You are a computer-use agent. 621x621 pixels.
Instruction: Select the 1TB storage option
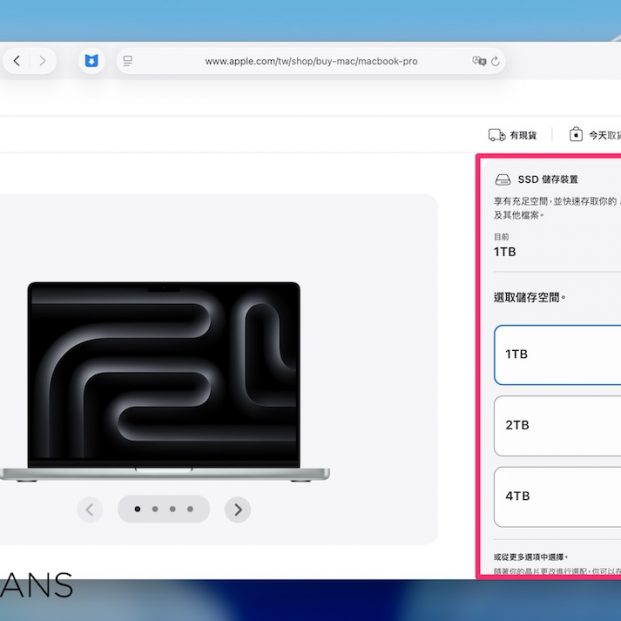(x=557, y=354)
